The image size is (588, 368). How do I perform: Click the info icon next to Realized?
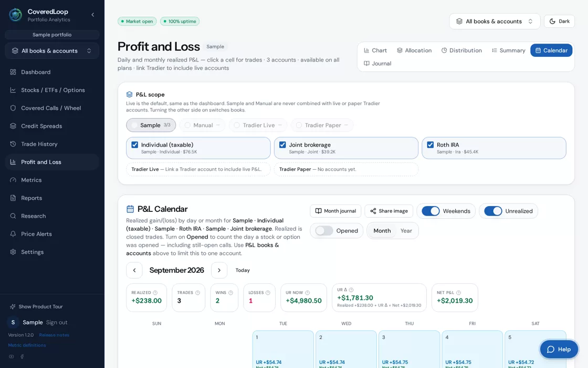coord(155,293)
